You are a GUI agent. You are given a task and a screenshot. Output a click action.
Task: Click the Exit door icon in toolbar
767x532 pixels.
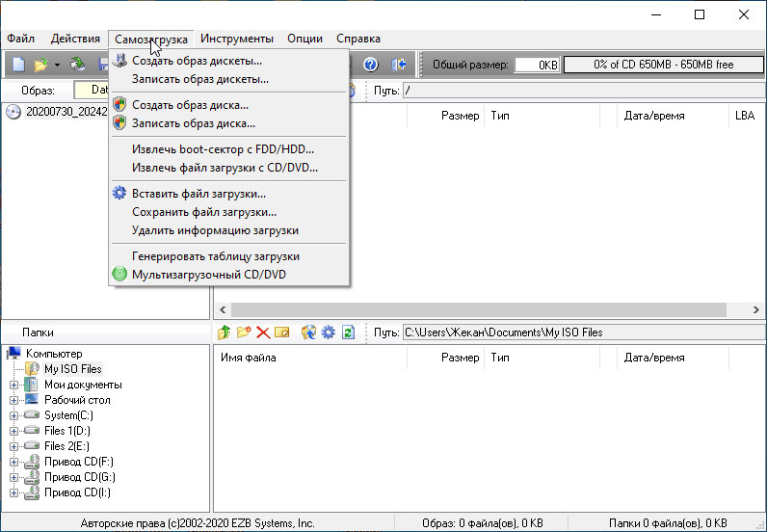[399, 65]
